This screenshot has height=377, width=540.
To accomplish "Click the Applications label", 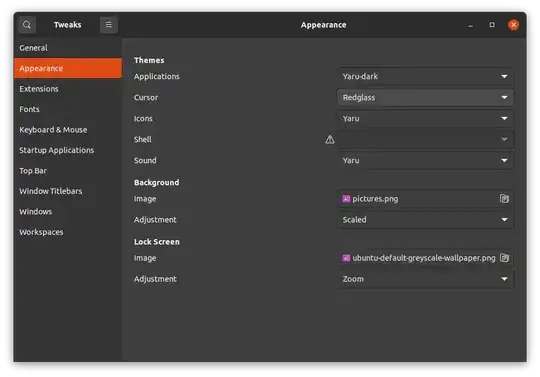I will click(x=157, y=76).
